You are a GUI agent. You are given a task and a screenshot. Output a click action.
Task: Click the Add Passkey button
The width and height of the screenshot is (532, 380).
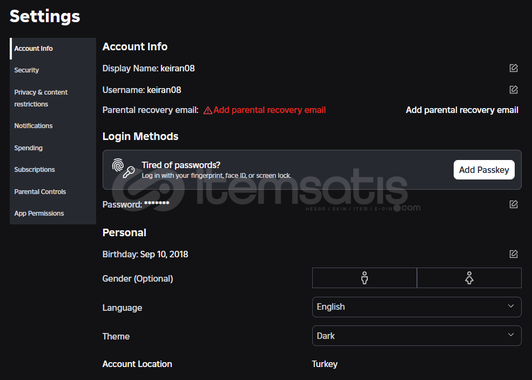click(484, 170)
